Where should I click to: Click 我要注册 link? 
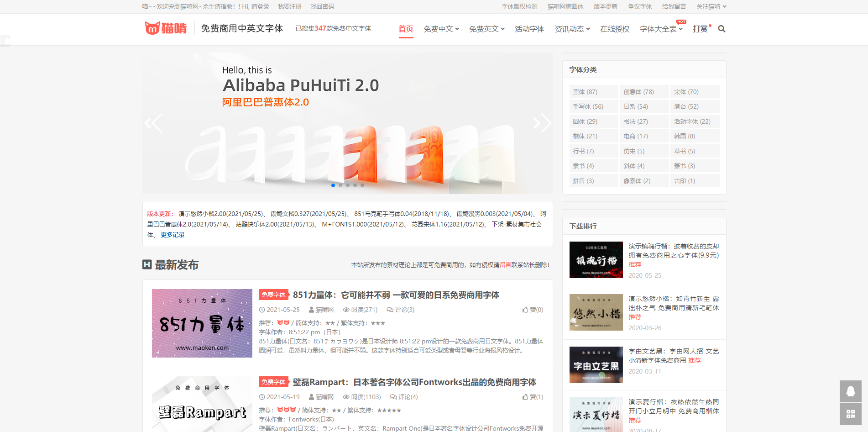pos(290,6)
